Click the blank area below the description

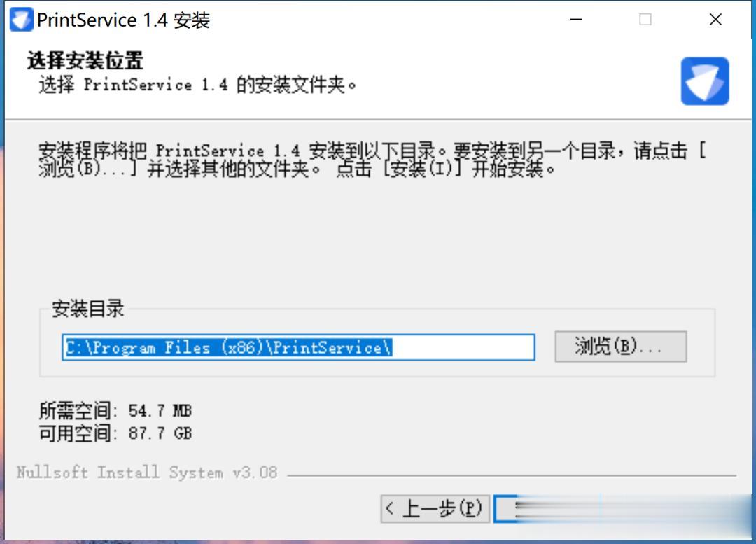click(376, 237)
